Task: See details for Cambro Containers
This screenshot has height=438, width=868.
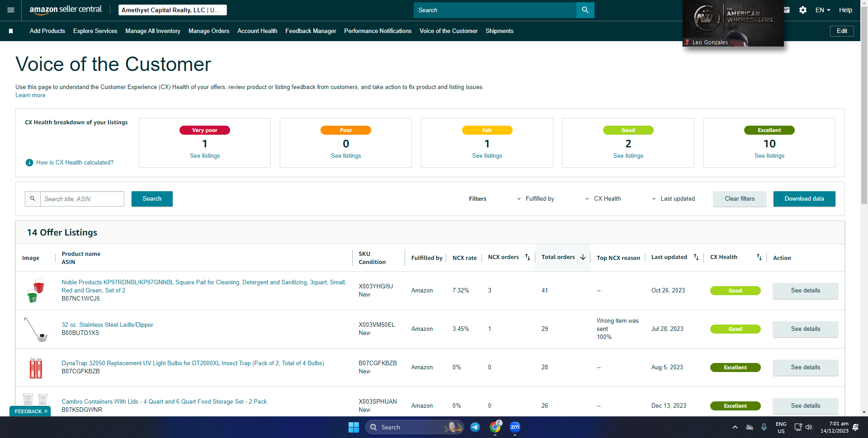Action: pyautogui.click(x=805, y=406)
